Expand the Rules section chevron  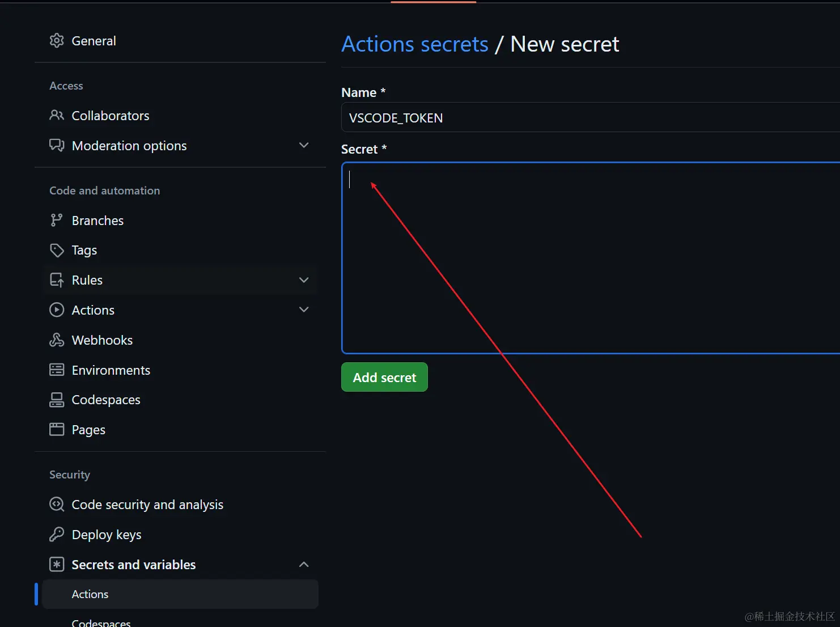[304, 280]
